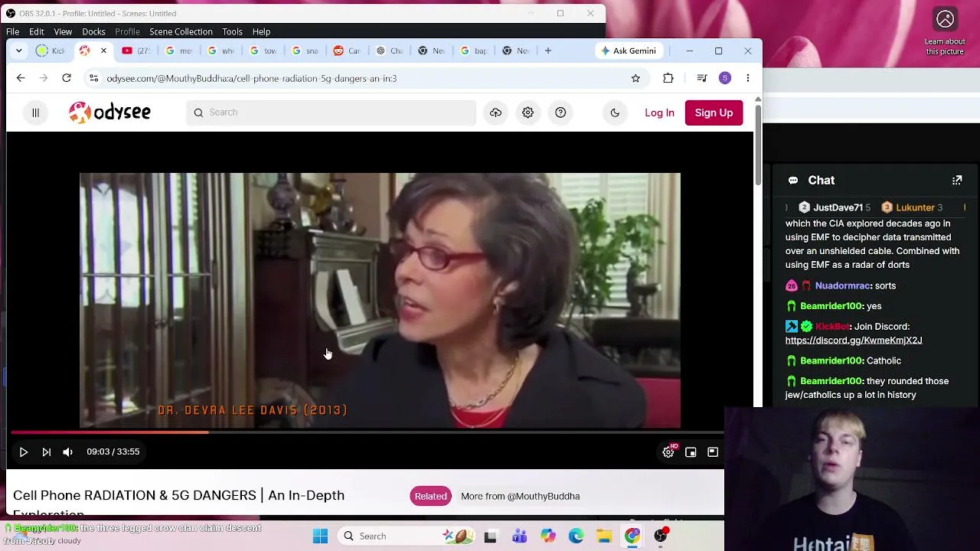
Task: Open the OBS Tools menu
Action: coord(232,31)
